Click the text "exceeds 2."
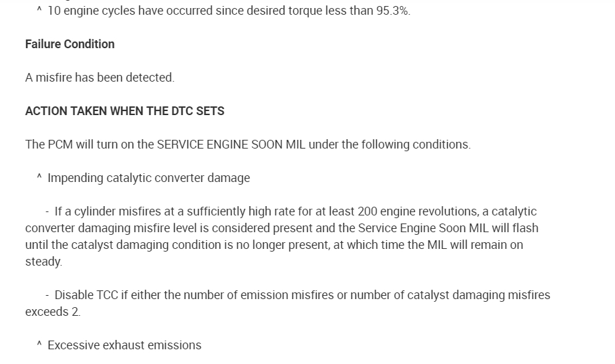This screenshot has height=364, width=615. (53, 312)
